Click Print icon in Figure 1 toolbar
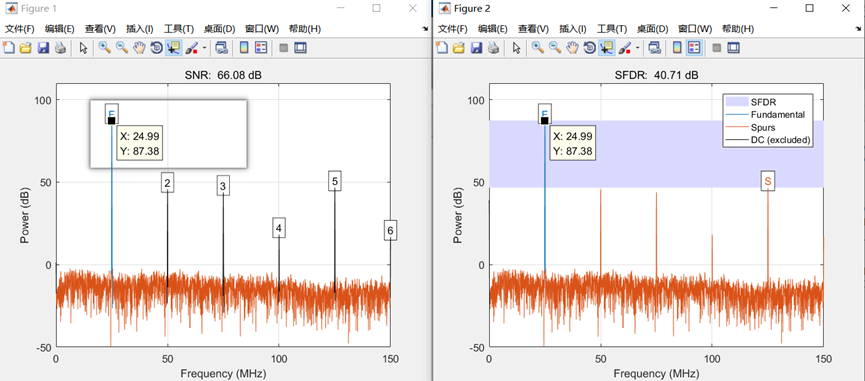Screen dimensions: 865x381 pos(60,48)
